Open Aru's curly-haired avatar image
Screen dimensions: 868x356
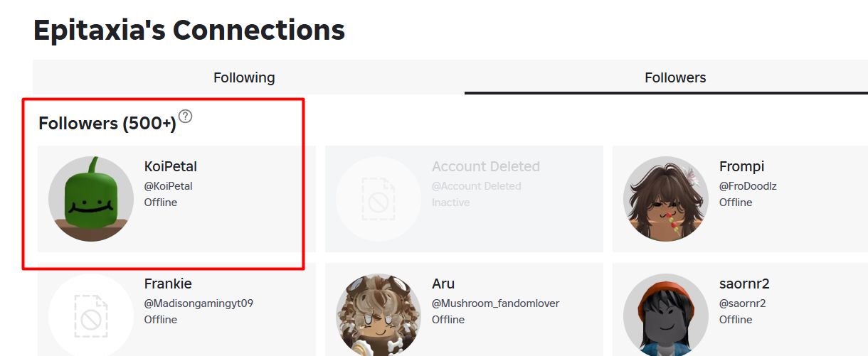pyautogui.click(x=379, y=315)
